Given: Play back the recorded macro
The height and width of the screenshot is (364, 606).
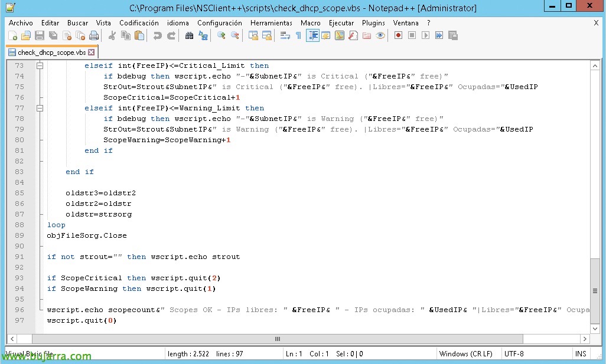Looking at the screenshot, I should pos(425,36).
